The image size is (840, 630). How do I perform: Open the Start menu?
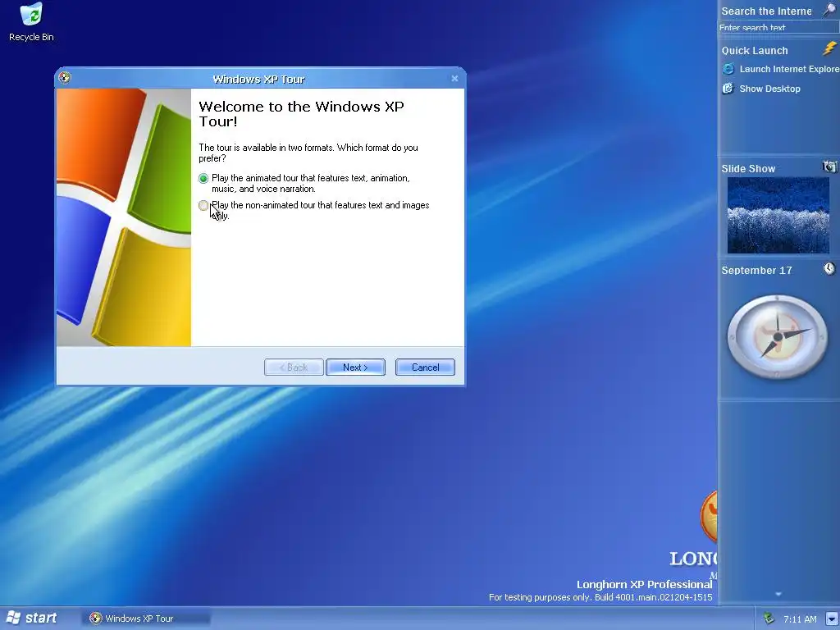31,618
